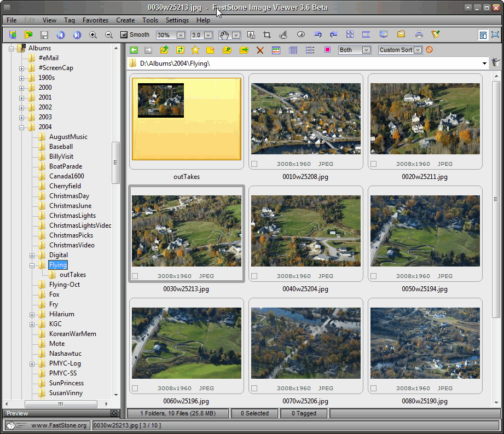Screen dimensions: 504x434
Task: Tick the checkbox on 0030w25213.jpg thumbnail
Action: coord(135,276)
